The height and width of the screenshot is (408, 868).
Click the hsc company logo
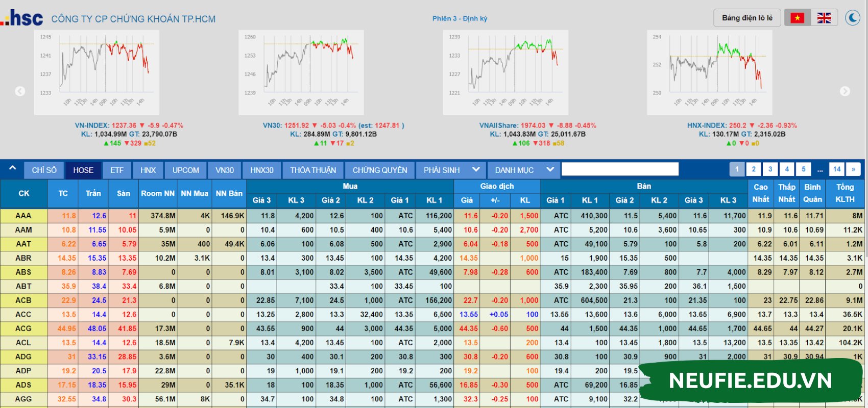tap(22, 17)
